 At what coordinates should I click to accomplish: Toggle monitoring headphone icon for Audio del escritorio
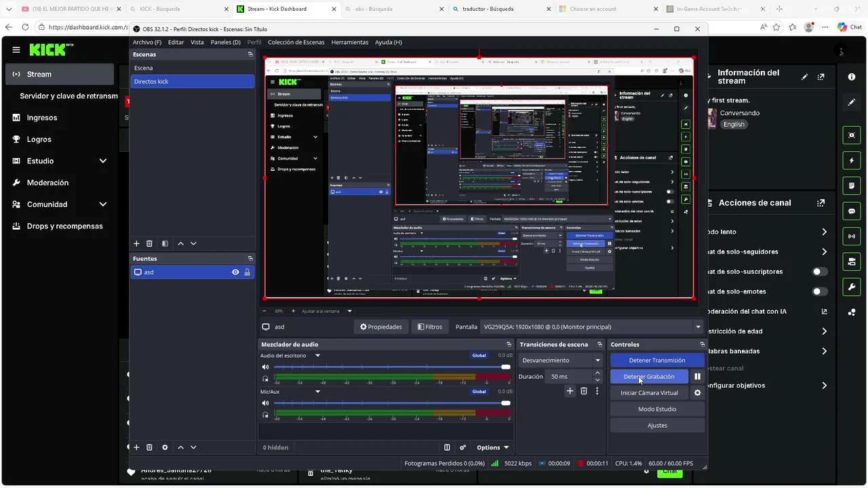tap(265, 378)
